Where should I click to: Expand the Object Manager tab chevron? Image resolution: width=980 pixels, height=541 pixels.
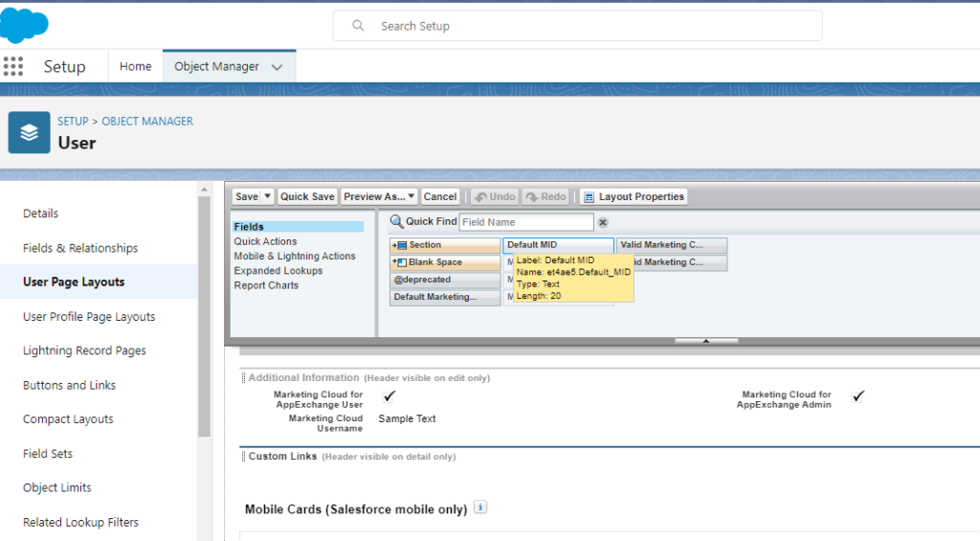pos(277,67)
